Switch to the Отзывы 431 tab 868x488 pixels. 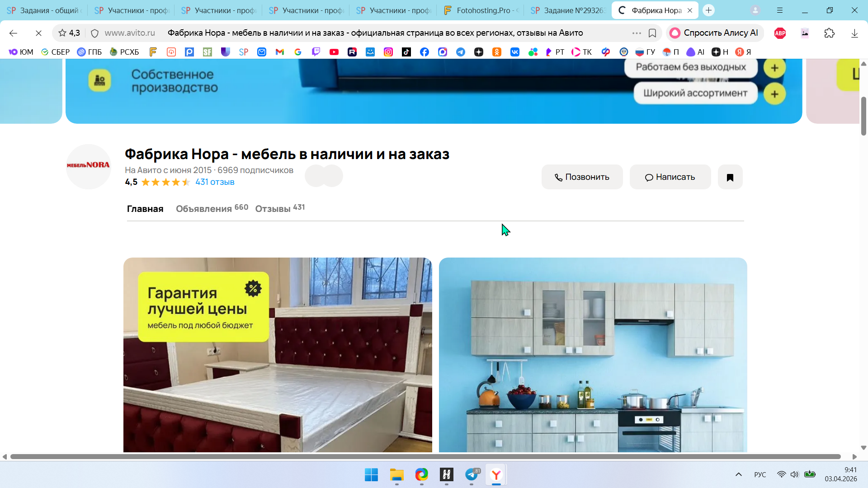coord(279,208)
